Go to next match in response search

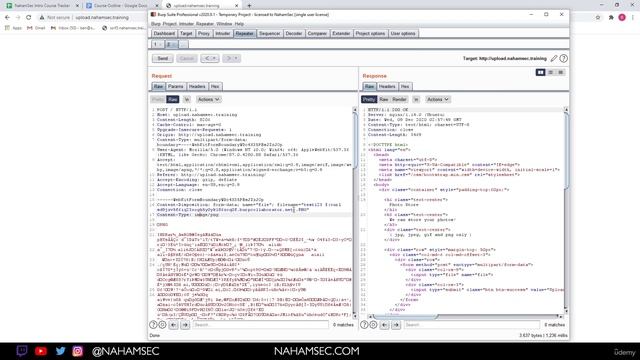click(396, 325)
